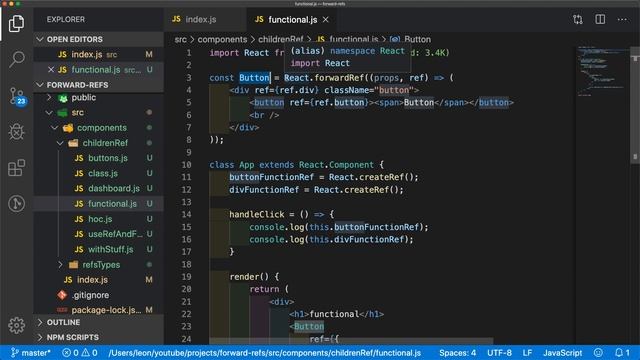Click the file path in status bar
Image resolution: width=640 pixels, height=360 pixels.
(x=264, y=353)
